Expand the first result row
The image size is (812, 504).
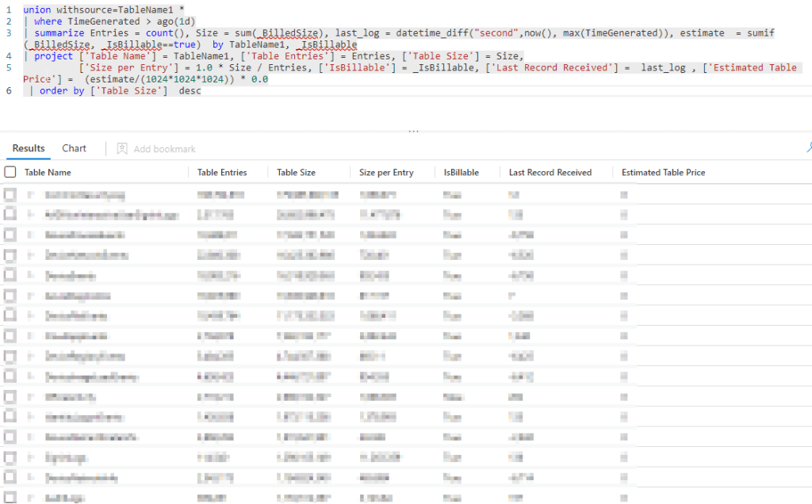tap(30, 194)
